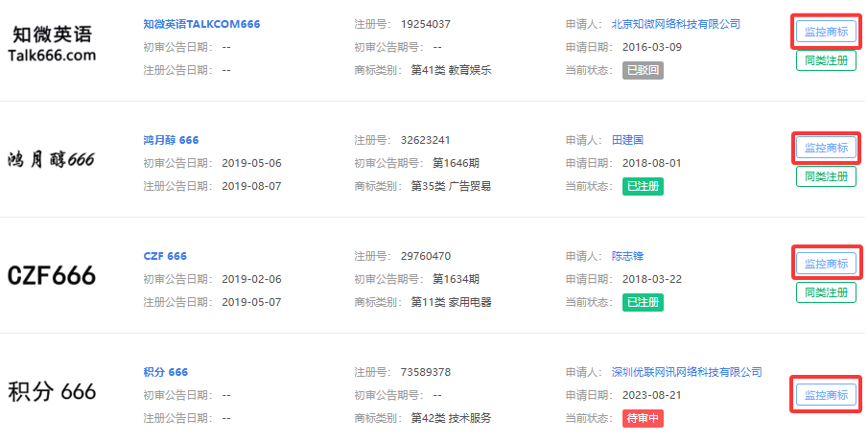Click 监控商标 for 鸿月醇 666
This screenshot has height=442, width=868.
click(826, 148)
